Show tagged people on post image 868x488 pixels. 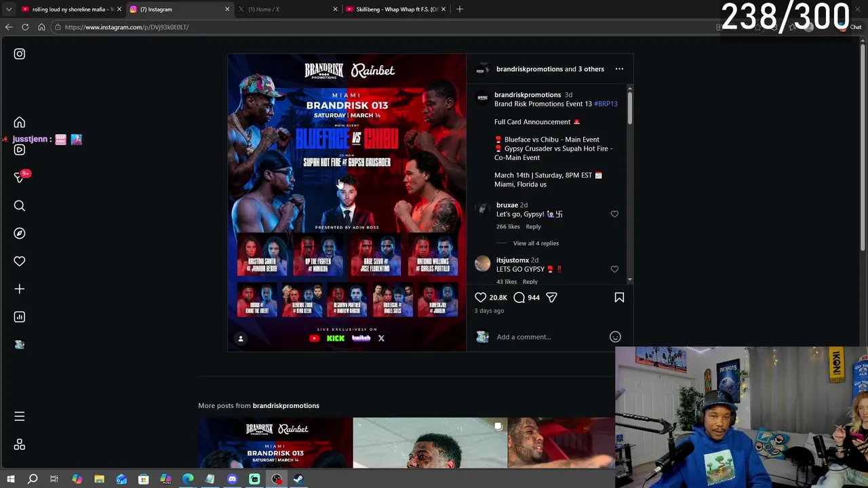240,338
